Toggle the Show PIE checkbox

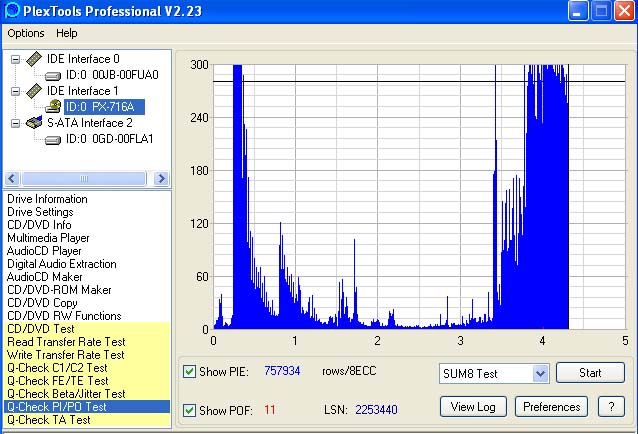pos(189,371)
